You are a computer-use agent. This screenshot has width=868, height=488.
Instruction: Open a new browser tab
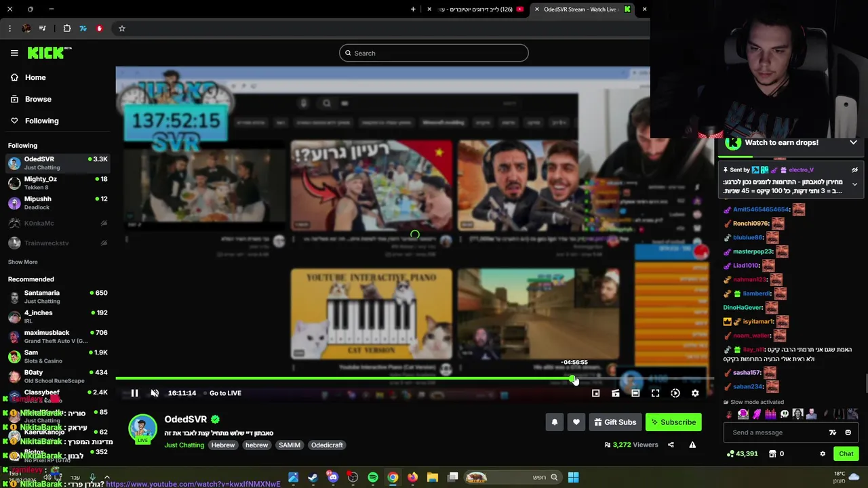tap(413, 9)
